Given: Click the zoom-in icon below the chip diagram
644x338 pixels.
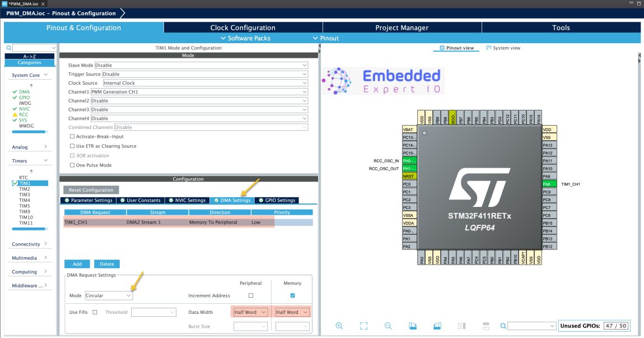Looking at the screenshot, I should 339,326.
